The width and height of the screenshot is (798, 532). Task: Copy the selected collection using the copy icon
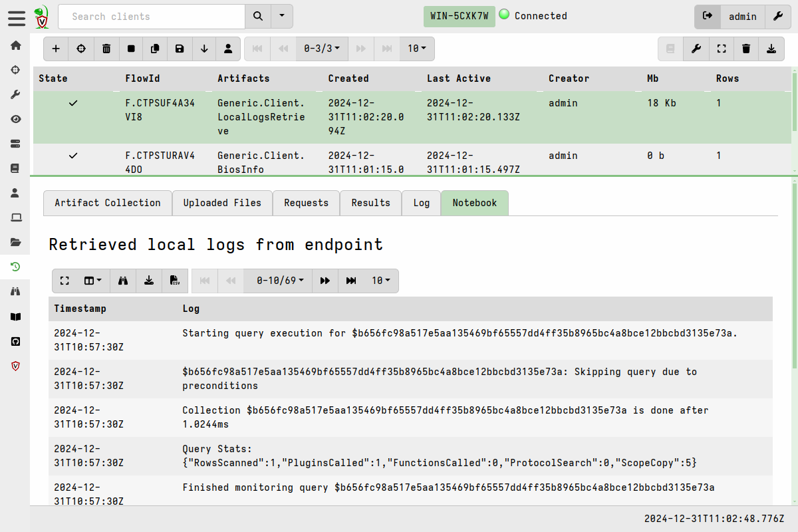pos(156,49)
